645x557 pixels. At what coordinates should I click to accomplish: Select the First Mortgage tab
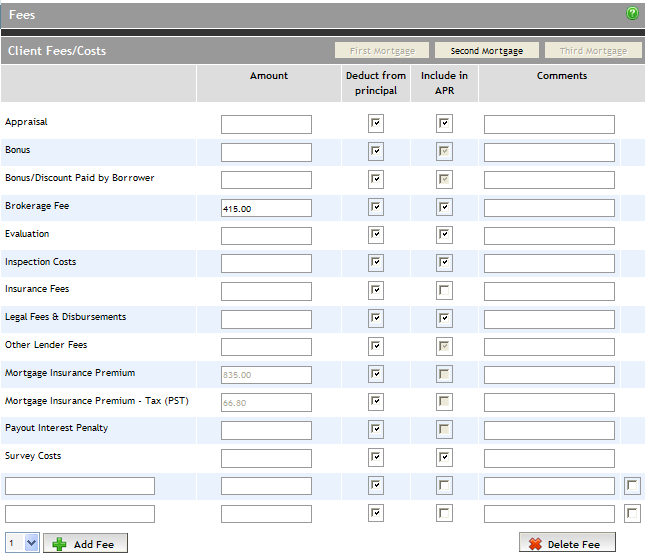tap(382, 51)
